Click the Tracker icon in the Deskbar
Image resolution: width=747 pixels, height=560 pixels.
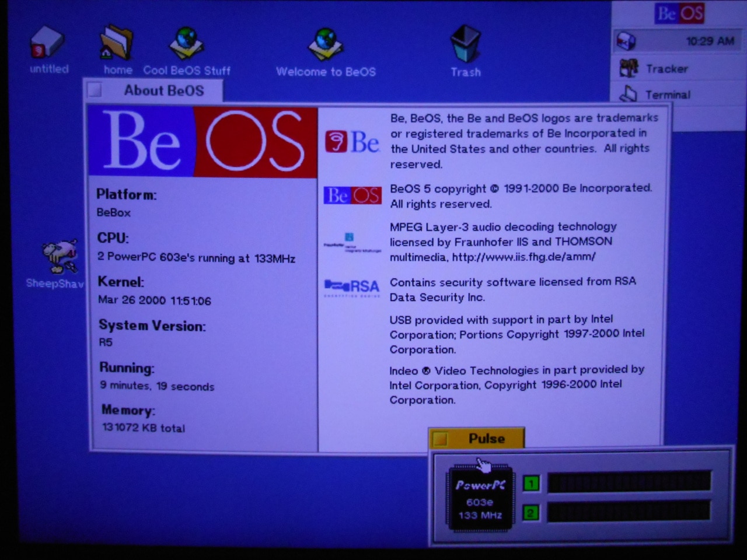point(629,68)
